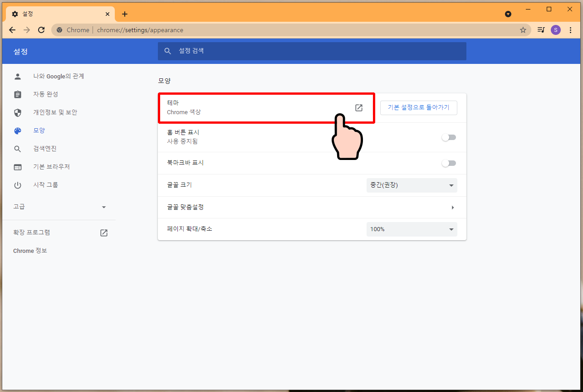Click the magnifier icon in 설정 검색 box
Screen dimensions: 583x392
coord(168,51)
